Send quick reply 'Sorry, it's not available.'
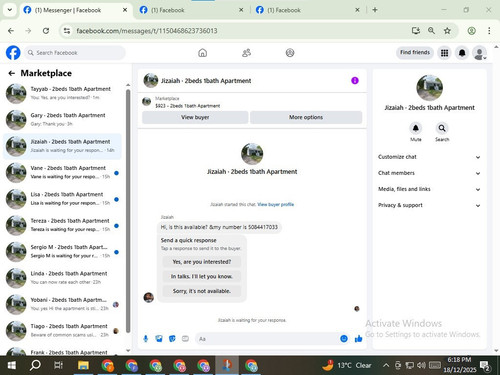The image size is (500, 375). click(202, 291)
